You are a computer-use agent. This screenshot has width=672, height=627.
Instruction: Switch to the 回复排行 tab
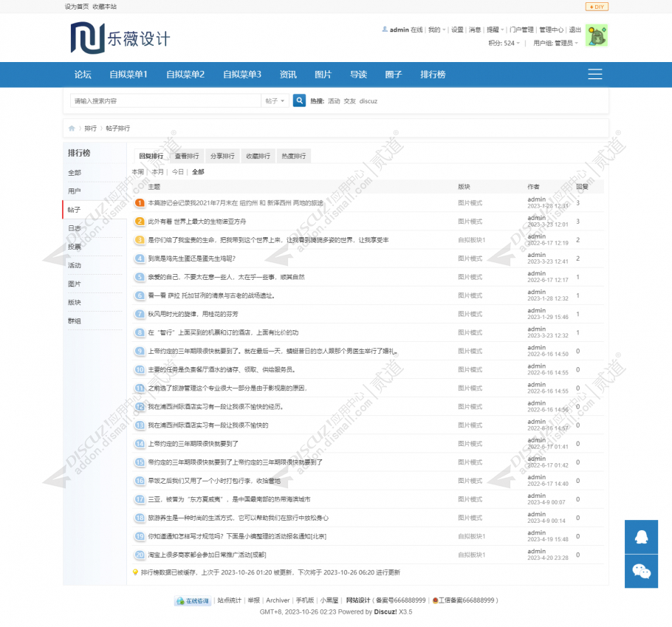[151, 156]
